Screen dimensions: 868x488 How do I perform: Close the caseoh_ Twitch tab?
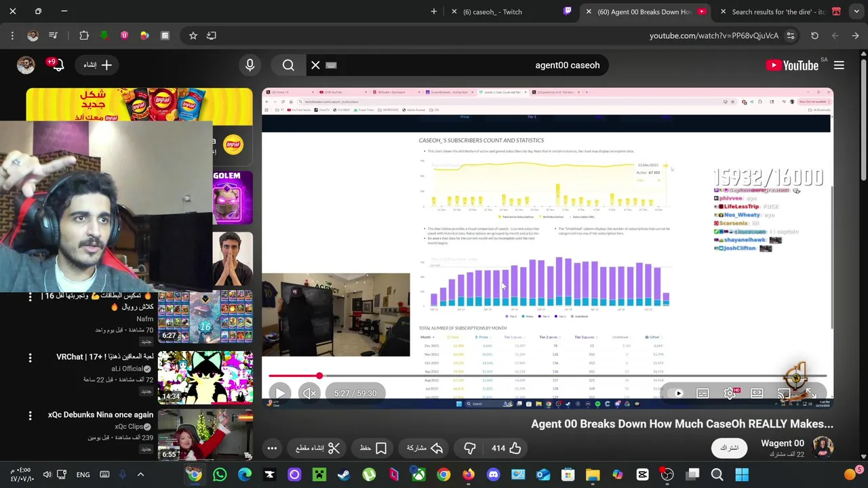point(454,12)
